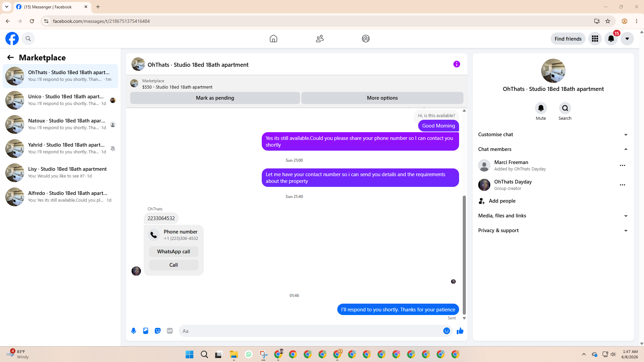Click Mark as pending button
The width and height of the screenshot is (644, 362).
(x=215, y=98)
